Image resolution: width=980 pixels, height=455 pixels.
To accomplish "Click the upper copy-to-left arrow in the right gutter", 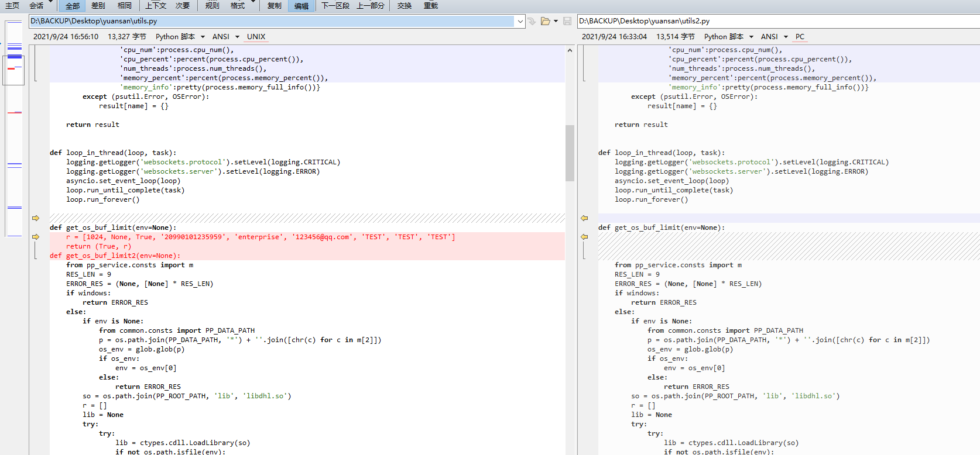I will [x=584, y=218].
